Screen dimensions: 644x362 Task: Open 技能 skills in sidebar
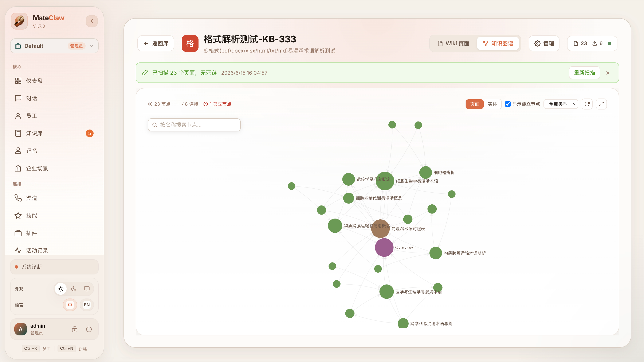[x=54, y=216]
